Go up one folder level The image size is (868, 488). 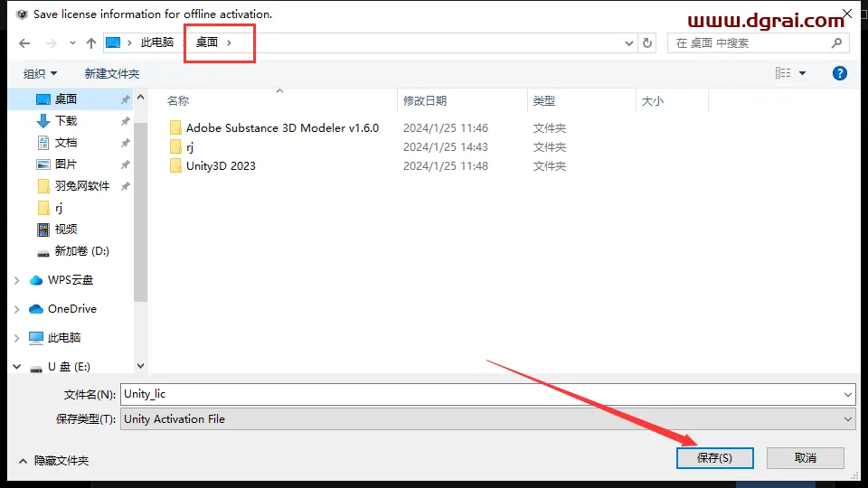pos(91,43)
